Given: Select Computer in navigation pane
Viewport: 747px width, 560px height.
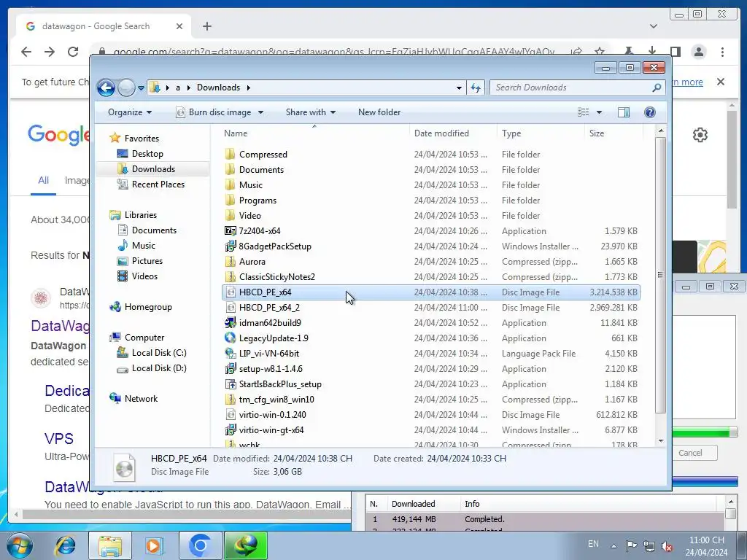Looking at the screenshot, I should pos(136,338).
